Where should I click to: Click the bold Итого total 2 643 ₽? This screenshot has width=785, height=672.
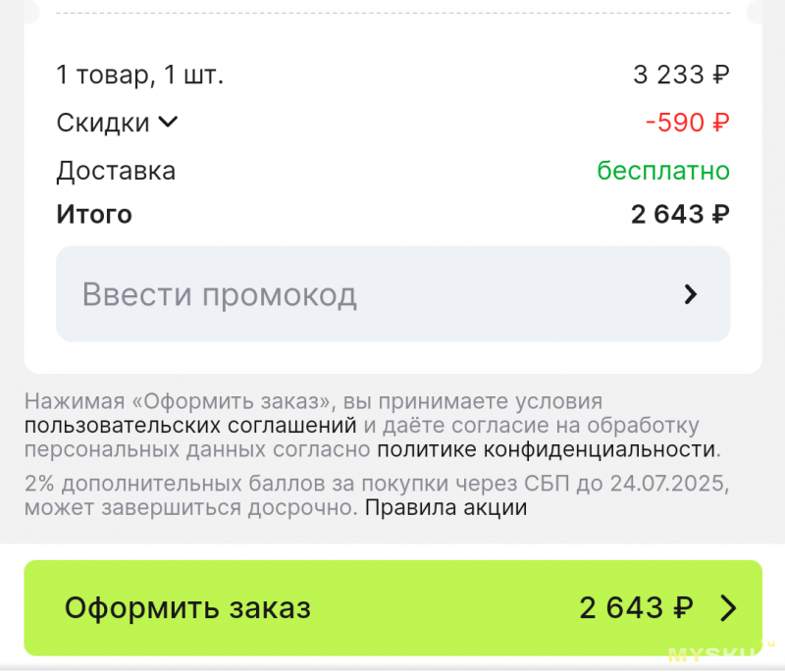tap(680, 214)
